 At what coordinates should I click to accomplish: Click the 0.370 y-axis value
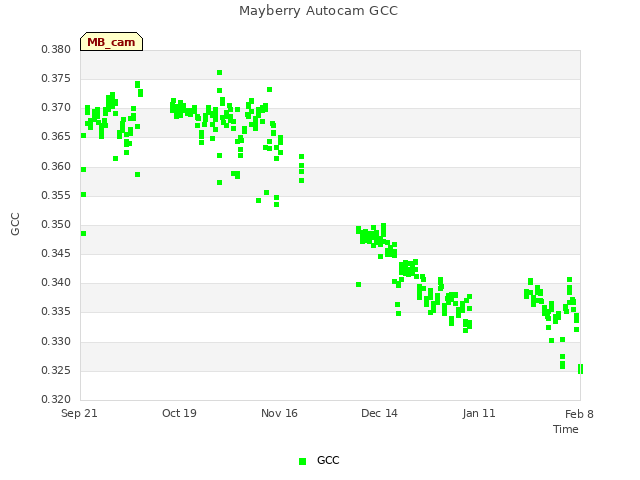click(x=56, y=107)
